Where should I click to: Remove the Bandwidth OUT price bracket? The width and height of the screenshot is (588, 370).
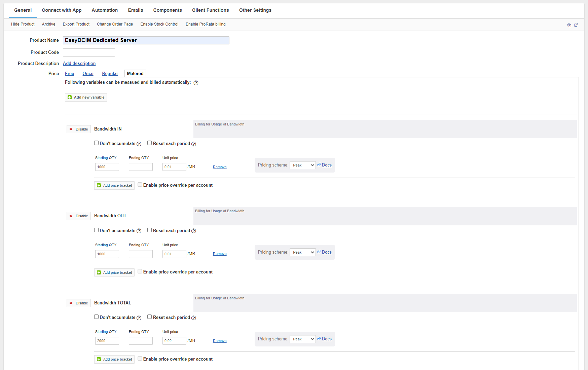coord(220,254)
